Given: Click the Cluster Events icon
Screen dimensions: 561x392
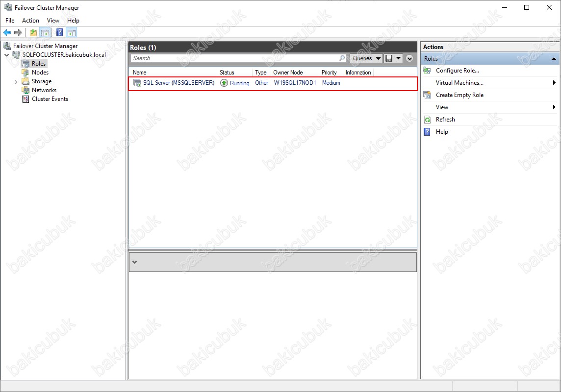Looking at the screenshot, I should (25, 99).
